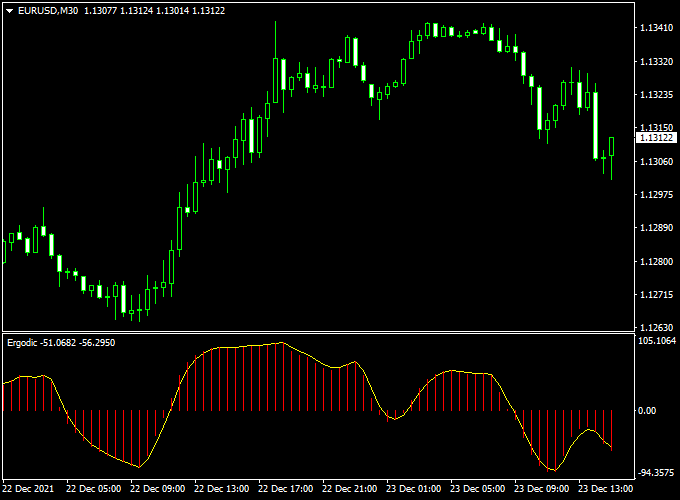Select the current price label 1.13122
Viewport: 680px width, 500px height.
[x=656, y=138]
